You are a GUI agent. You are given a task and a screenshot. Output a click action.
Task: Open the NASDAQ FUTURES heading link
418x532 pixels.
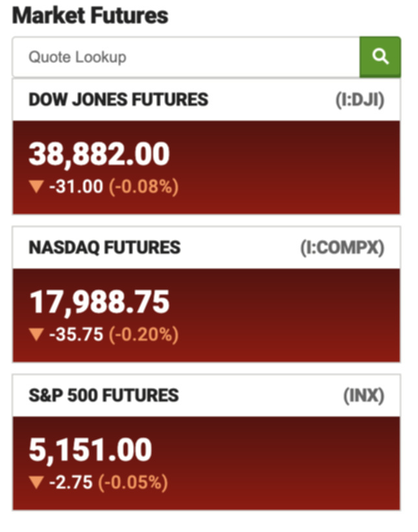(x=104, y=248)
